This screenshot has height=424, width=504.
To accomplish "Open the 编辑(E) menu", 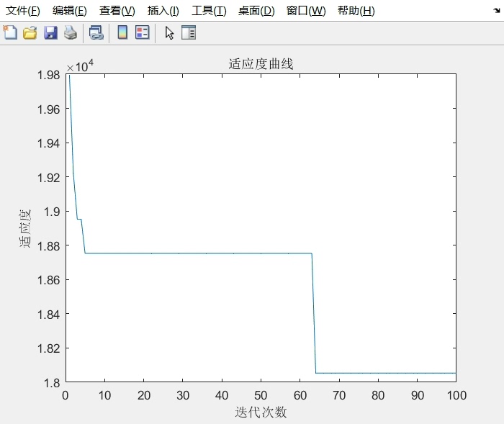I will click(x=70, y=11).
